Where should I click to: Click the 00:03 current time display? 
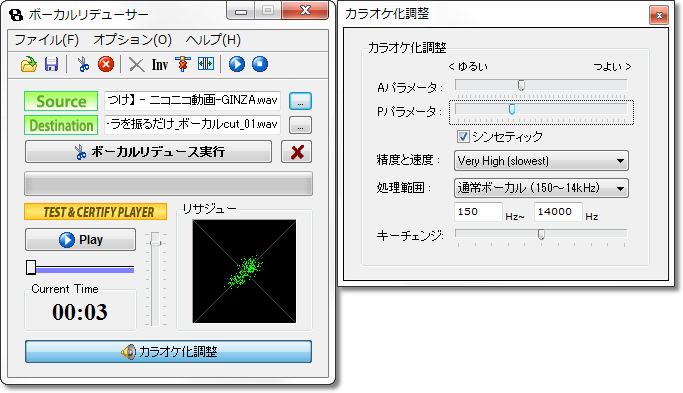point(80,312)
